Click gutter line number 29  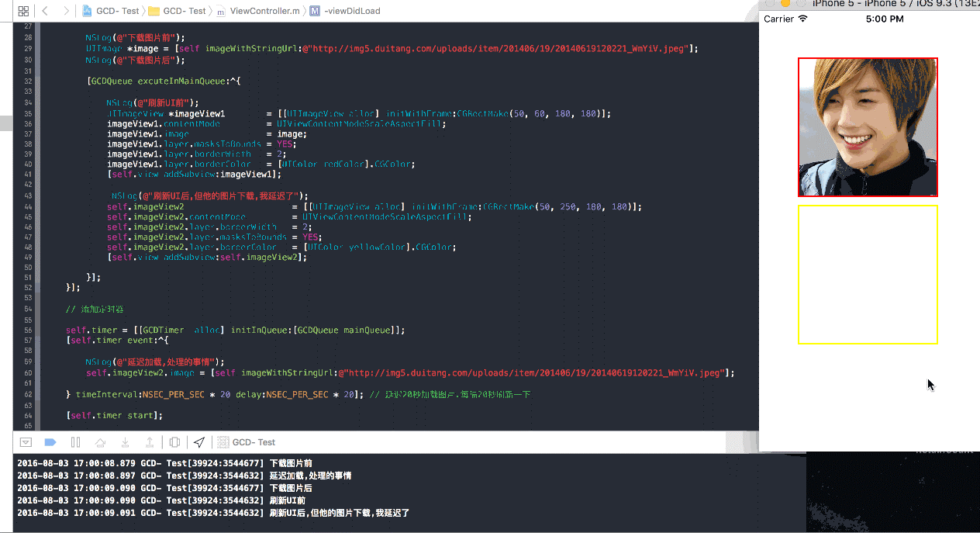[x=28, y=49]
